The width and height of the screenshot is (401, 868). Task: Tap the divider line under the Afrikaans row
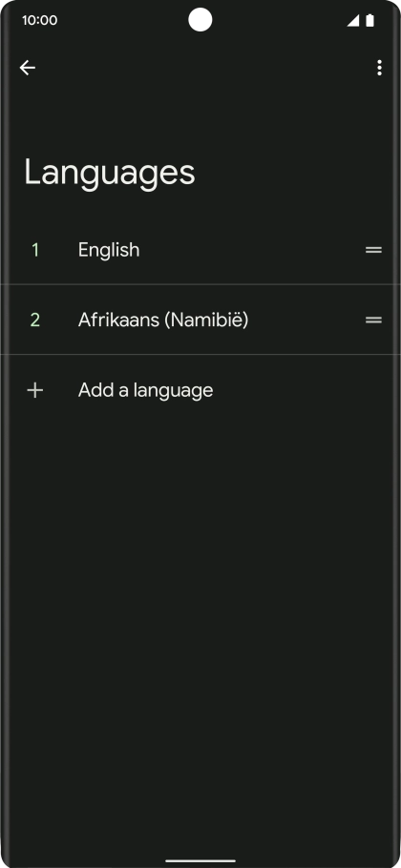pos(200,354)
